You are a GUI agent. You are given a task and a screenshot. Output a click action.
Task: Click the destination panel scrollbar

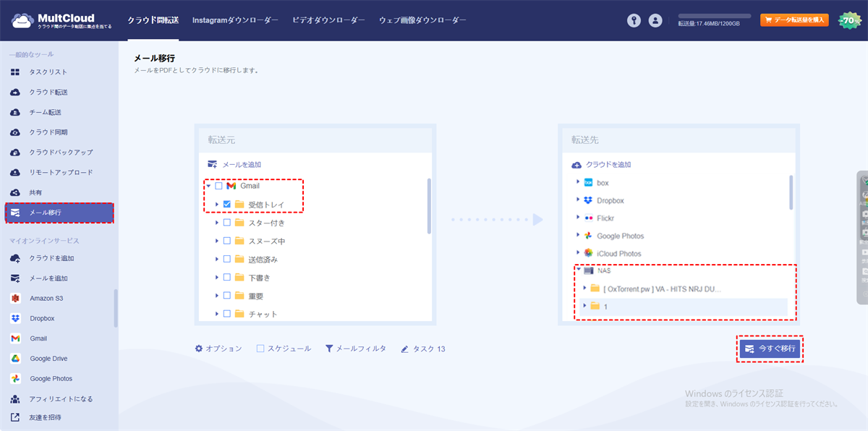point(791,191)
